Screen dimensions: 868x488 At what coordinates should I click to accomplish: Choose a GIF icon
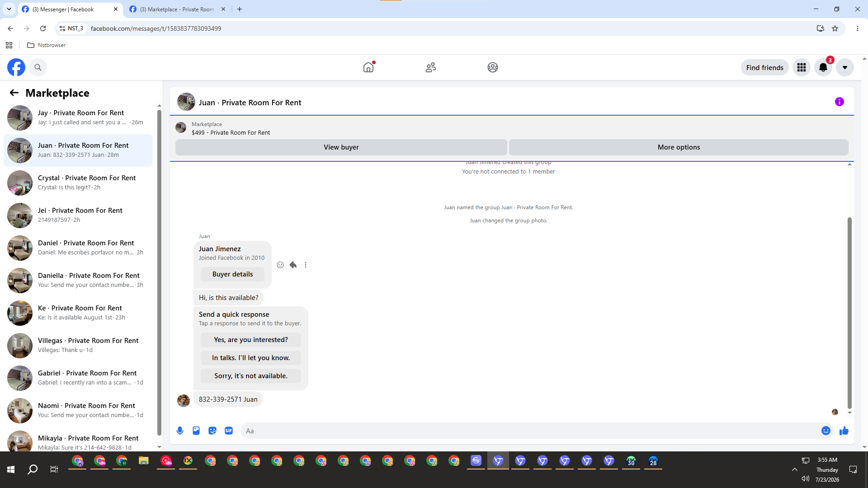229,431
